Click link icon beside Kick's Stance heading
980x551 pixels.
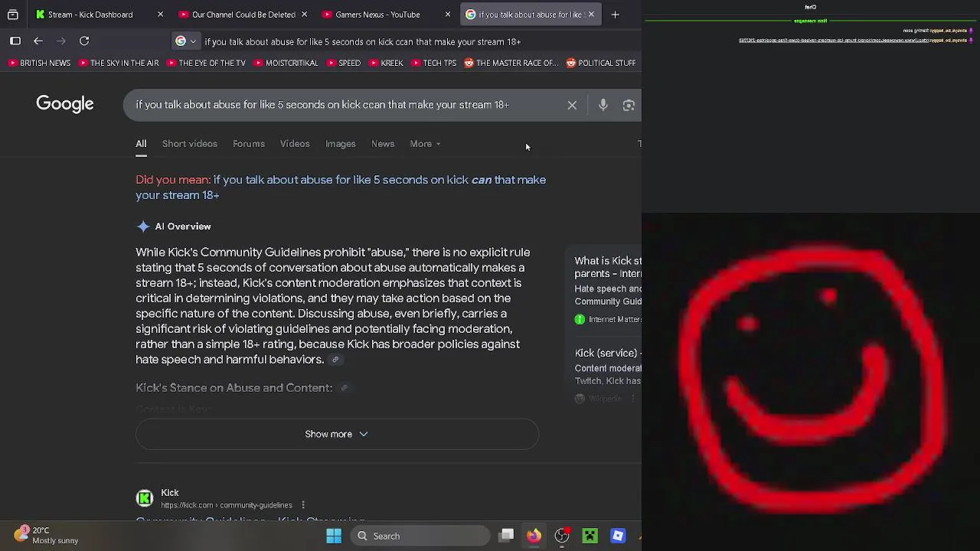tap(344, 388)
